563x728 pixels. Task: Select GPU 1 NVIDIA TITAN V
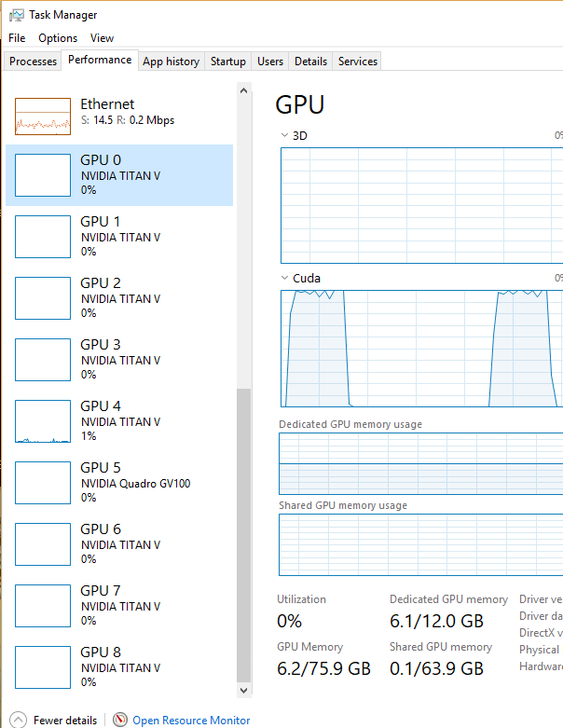pos(120,236)
